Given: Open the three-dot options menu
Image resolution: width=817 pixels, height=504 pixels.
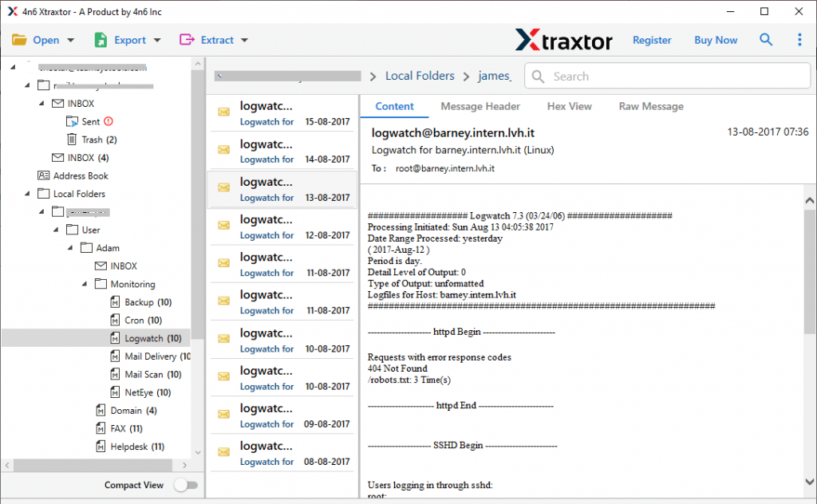Looking at the screenshot, I should pyautogui.click(x=800, y=39).
